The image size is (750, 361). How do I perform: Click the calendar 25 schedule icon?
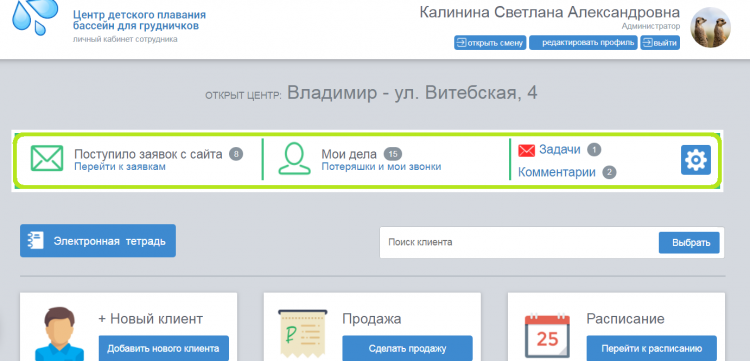pyautogui.click(x=547, y=337)
